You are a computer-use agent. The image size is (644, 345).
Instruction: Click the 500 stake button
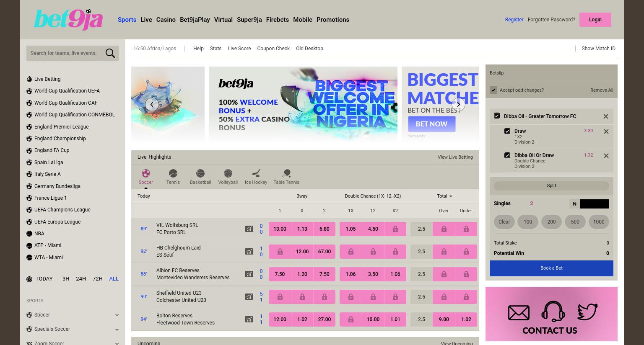tap(575, 222)
